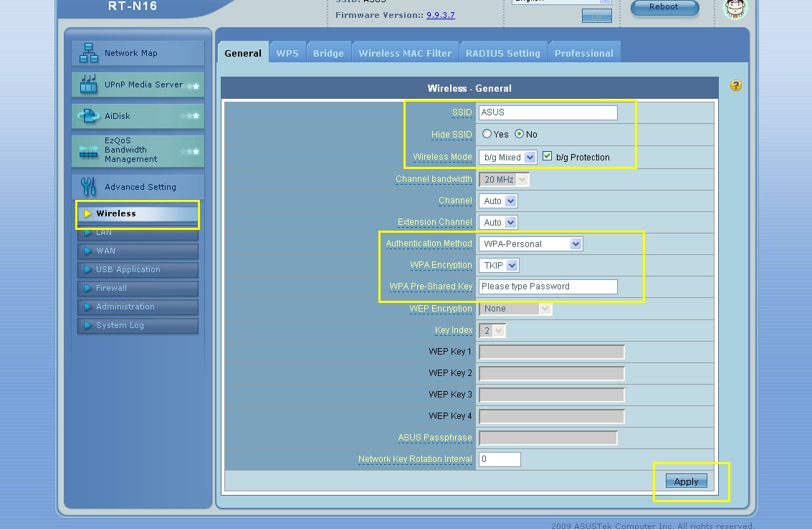Click the Network Map icon
The width and height of the screenshot is (812, 530).
point(89,53)
